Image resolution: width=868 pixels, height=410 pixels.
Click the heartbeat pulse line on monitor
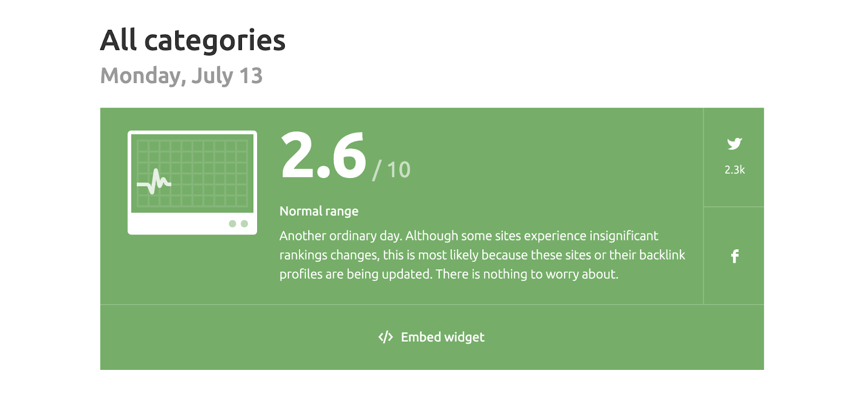(x=155, y=182)
